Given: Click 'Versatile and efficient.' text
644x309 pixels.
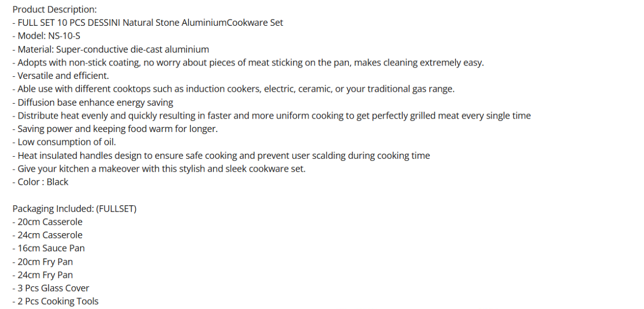Looking at the screenshot, I should coord(61,76).
